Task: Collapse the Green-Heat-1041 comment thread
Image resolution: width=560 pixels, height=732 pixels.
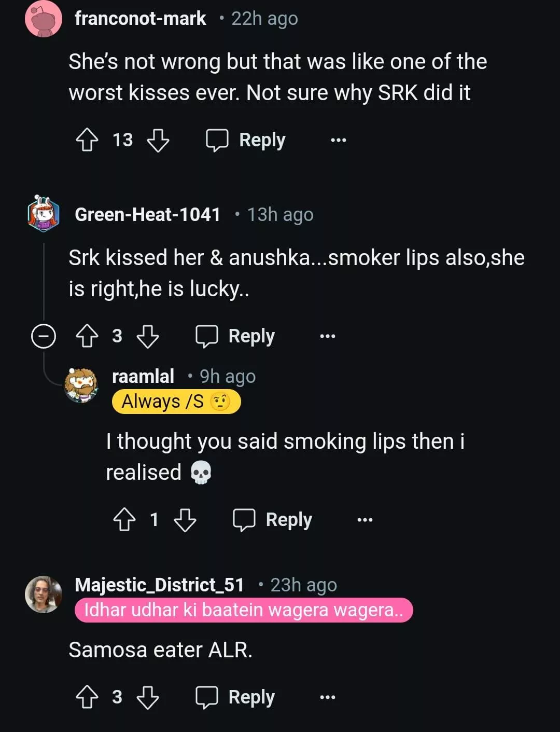Action: point(44,336)
